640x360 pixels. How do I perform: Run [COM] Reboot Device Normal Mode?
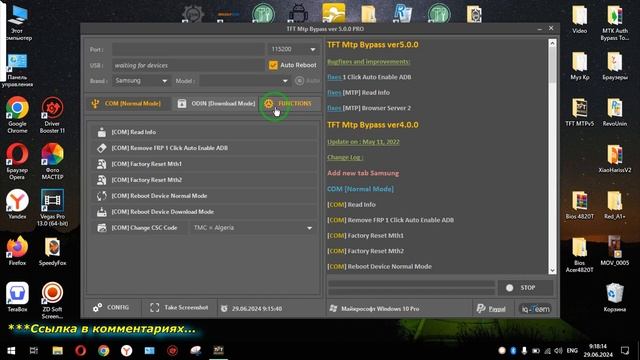click(203, 196)
